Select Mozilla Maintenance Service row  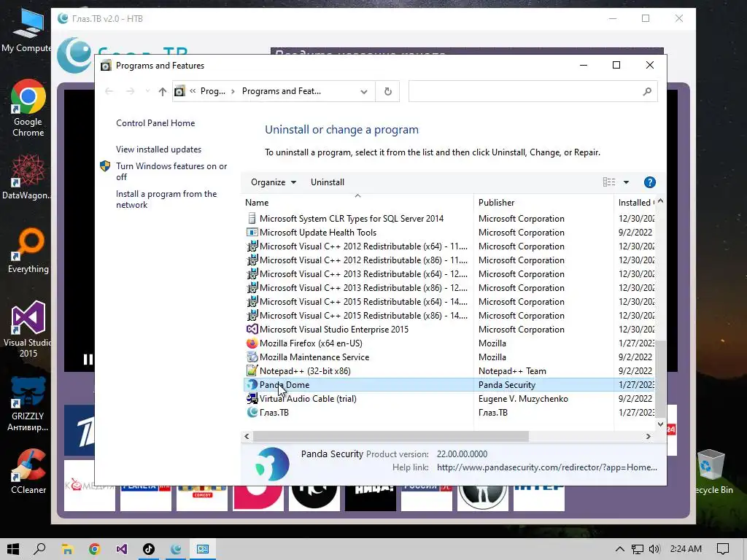tap(449, 357)
